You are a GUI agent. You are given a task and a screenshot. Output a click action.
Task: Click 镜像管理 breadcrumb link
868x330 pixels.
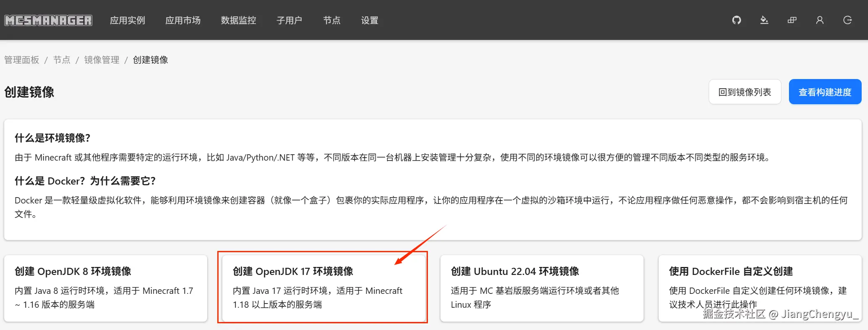click(x=102, y=60)
